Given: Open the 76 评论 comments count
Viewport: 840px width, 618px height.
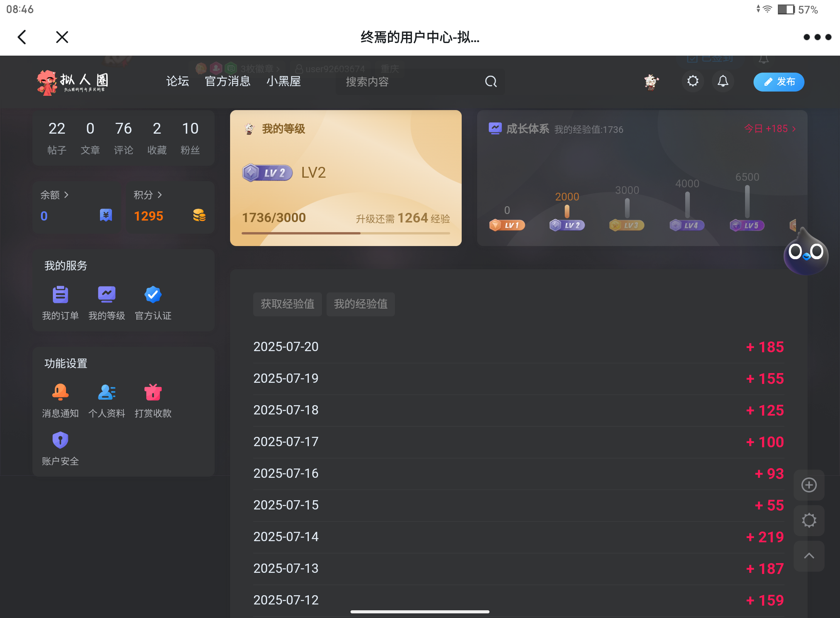Looking at the screenshot, I should 124,138.
